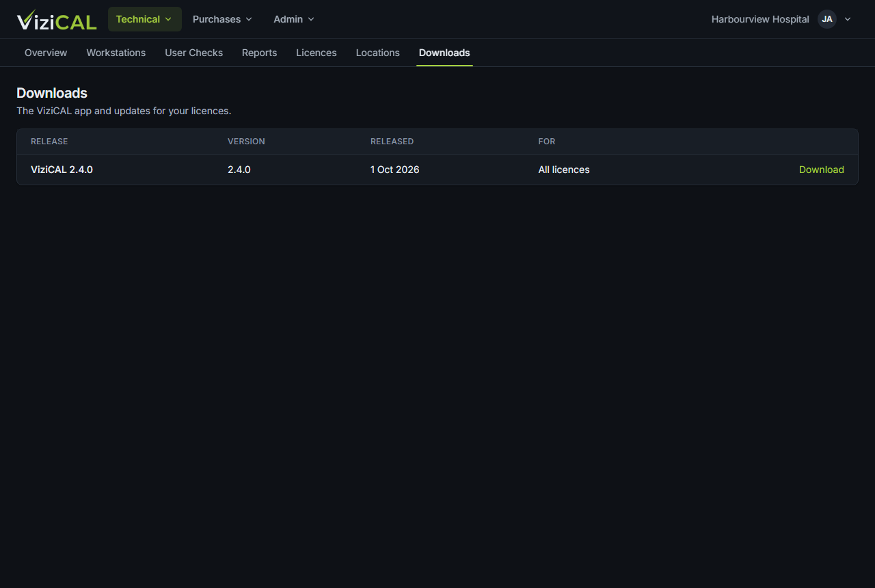This screenshot has width=875, height=588.
Task: Download the ViziCAL 2.4.0 release
Action: click(x=822, y=170)
